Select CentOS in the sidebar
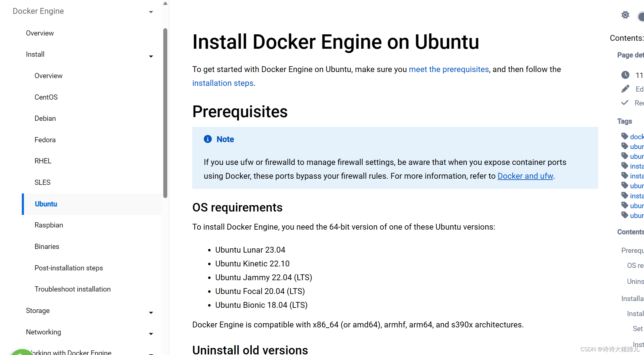The width and height of the screenshot is (644, 355). click(46, 97)
